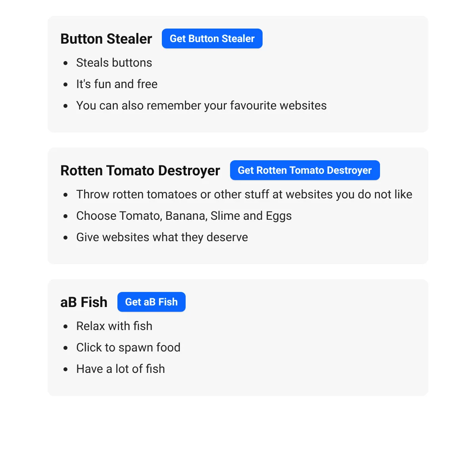Click the bullet before 'Give websites what they deserve'

click(66, 238)
